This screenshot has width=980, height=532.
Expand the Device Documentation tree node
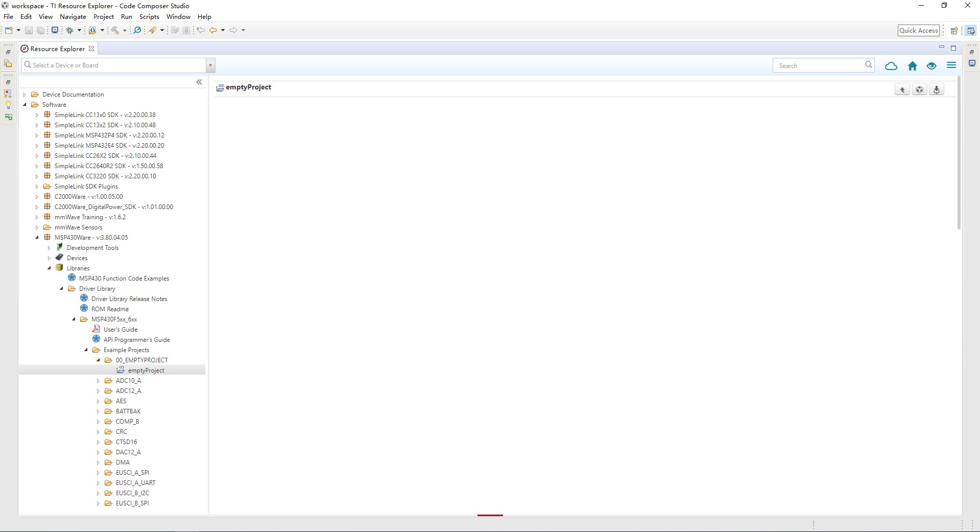(x=25, y=95)
